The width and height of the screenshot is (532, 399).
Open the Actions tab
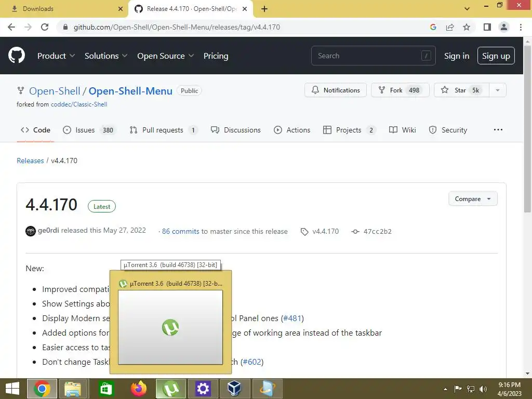[292, 130]
